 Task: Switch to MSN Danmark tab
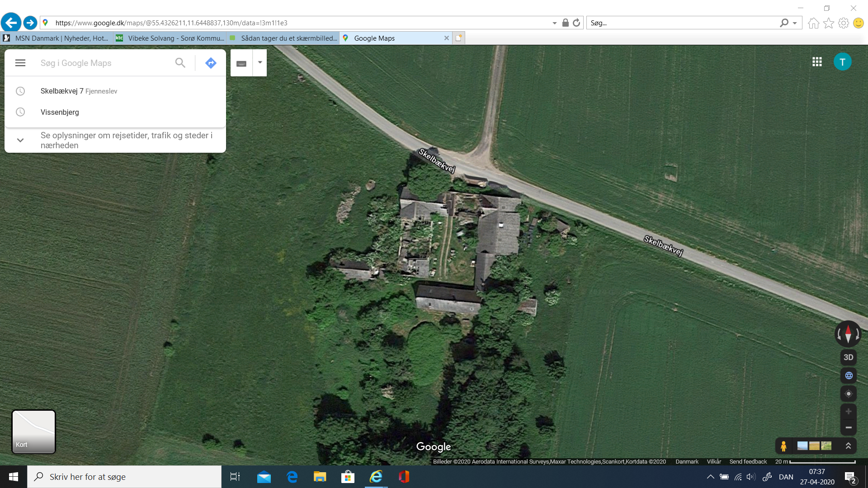tap(57, 38)
